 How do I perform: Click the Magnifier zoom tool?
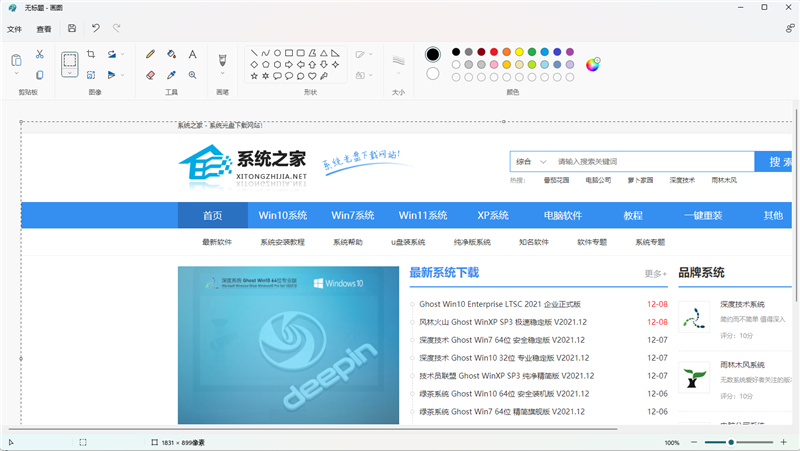[x=192, y=75]
